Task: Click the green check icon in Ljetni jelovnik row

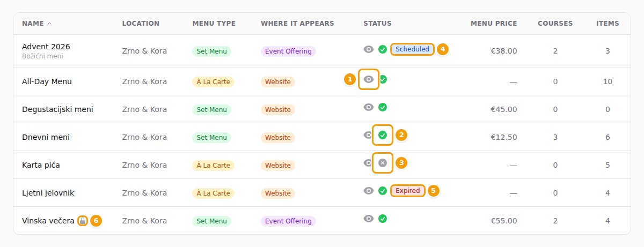Action: click(383, 191)
